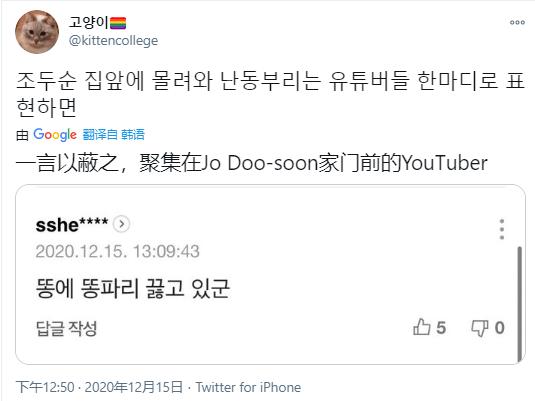Open the comment's vertical three-dot menu

502,229
